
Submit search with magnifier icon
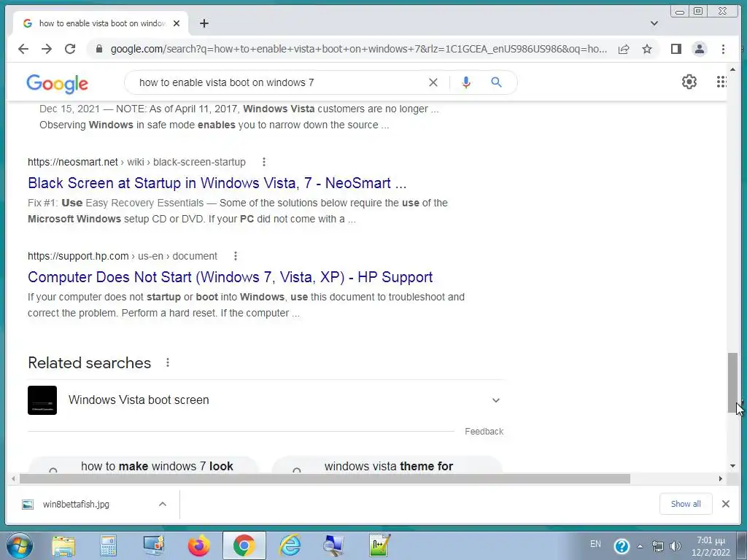496,82
